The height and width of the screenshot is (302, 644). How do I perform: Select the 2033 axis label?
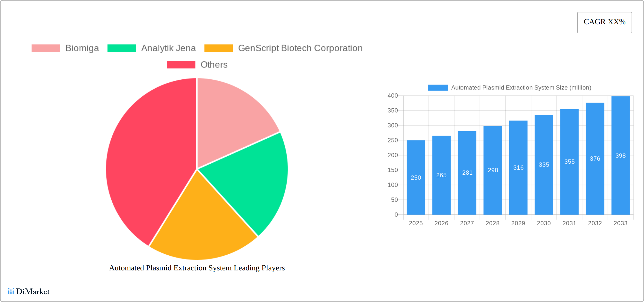pos(620,223)
